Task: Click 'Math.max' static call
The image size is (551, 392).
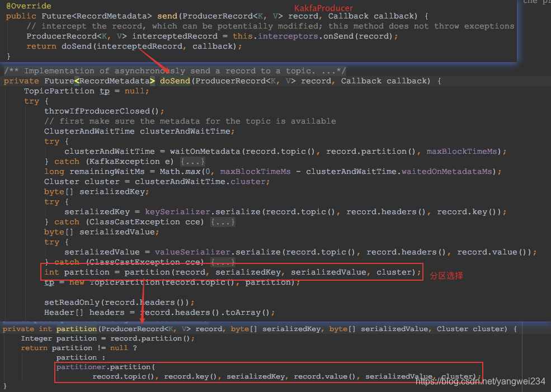Action: tap(180, 172)
